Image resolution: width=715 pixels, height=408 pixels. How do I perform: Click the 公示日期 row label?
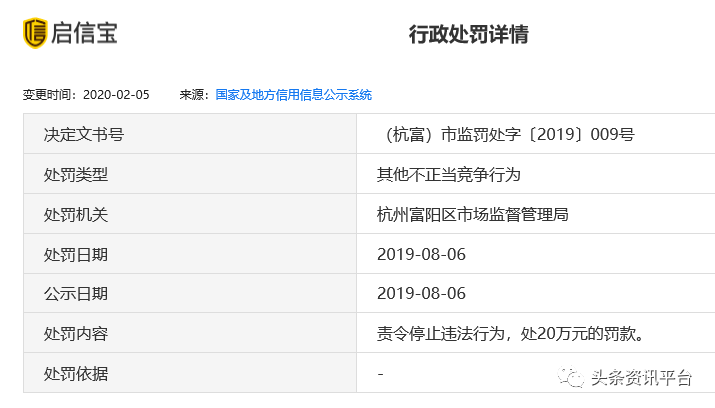click(x=75, y=293)
